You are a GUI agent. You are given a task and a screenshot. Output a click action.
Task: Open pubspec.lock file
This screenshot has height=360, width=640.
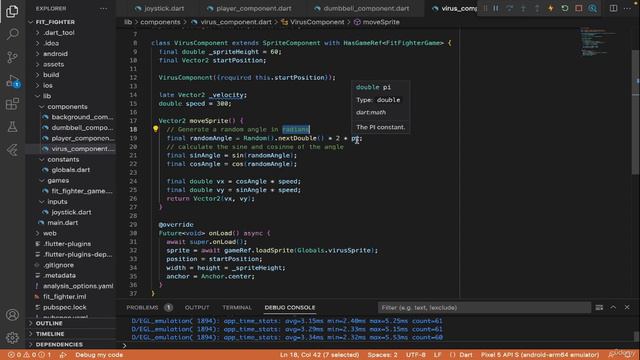point(65,307)
